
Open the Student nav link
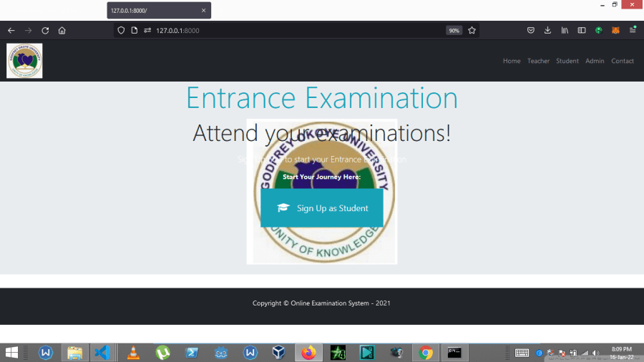(567, 61)
